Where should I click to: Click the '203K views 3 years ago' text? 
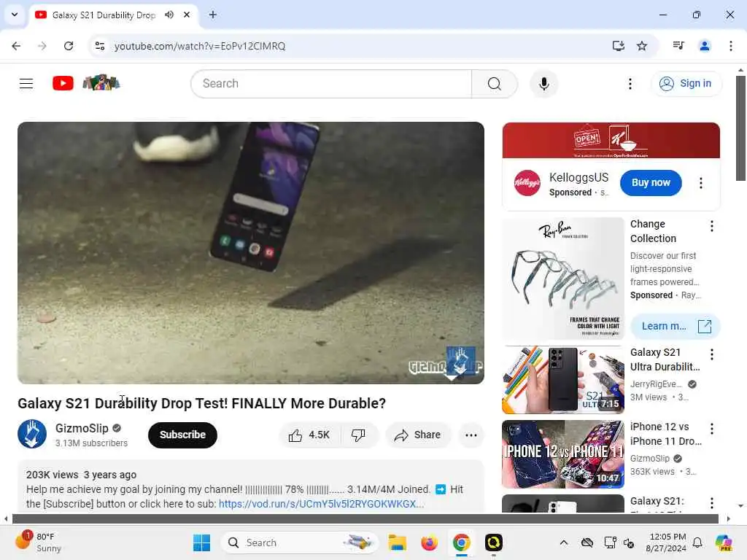pyautogui.click(x=82, y=475)
